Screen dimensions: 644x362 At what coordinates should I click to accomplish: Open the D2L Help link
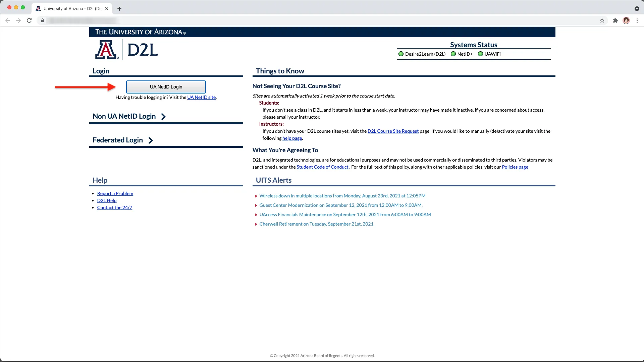click(x=107, y=200)
